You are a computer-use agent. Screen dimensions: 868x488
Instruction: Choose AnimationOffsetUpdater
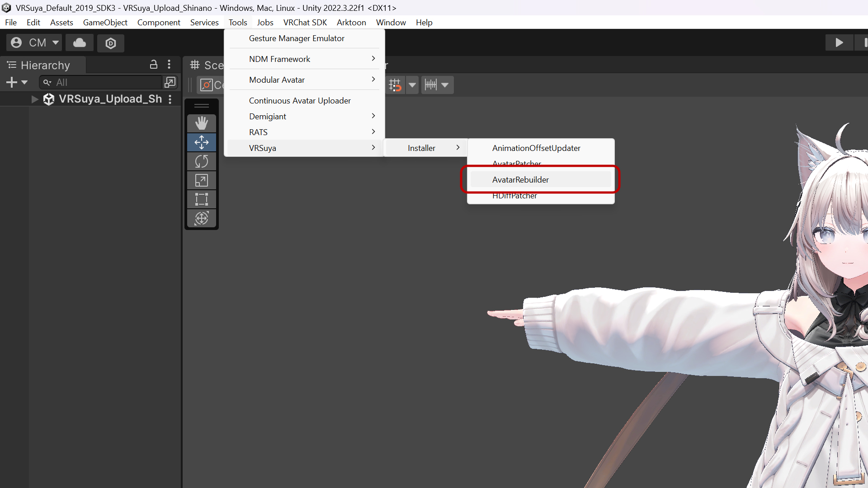click(541, 148)
